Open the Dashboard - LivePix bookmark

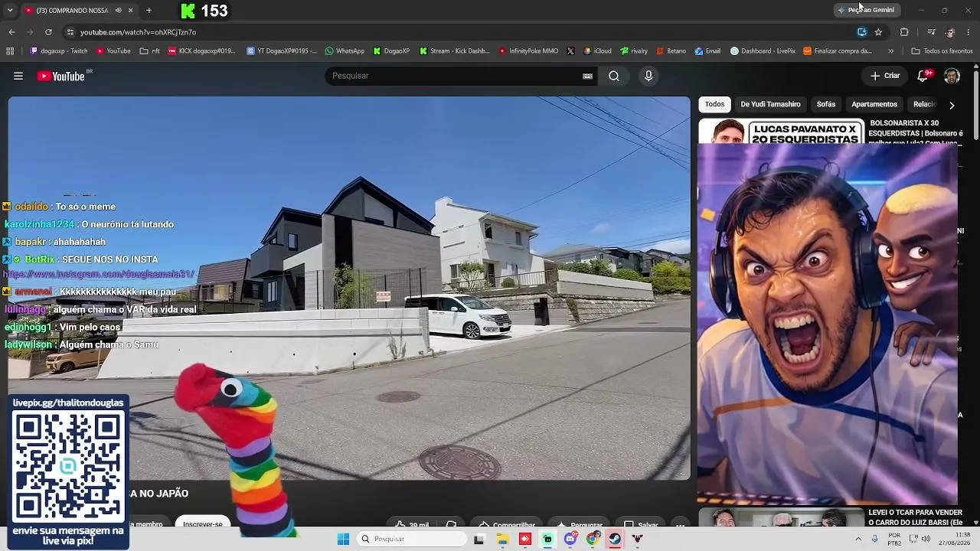[763, 51]
